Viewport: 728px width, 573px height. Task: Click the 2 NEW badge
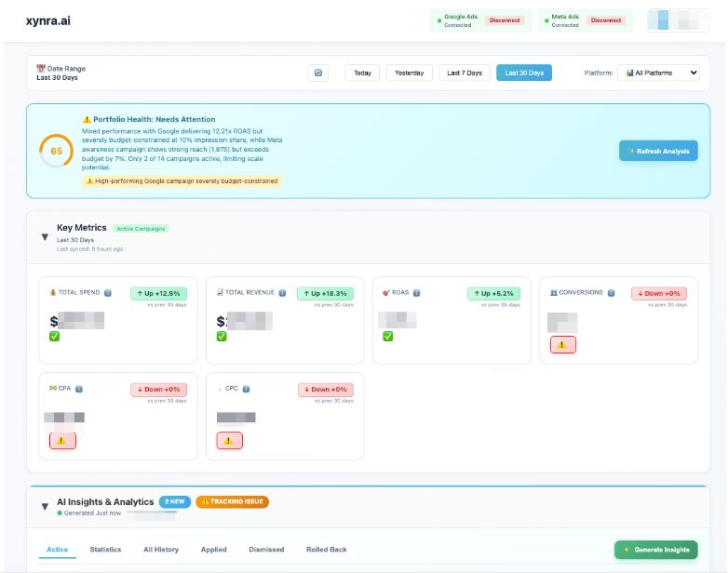tap(175, 501)
